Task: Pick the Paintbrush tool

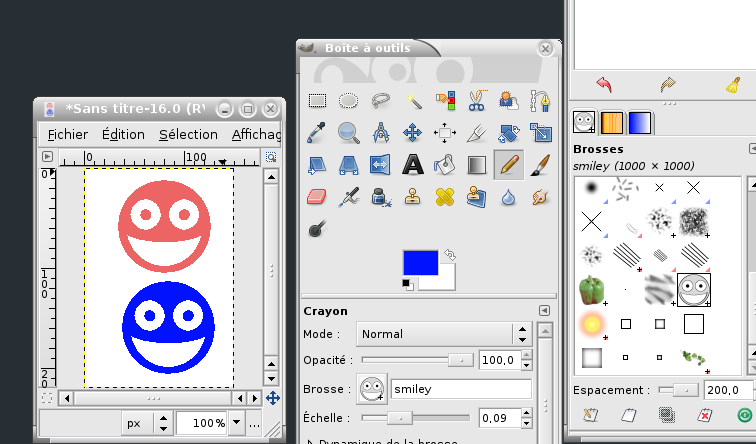Action: (x=540, y=164)
